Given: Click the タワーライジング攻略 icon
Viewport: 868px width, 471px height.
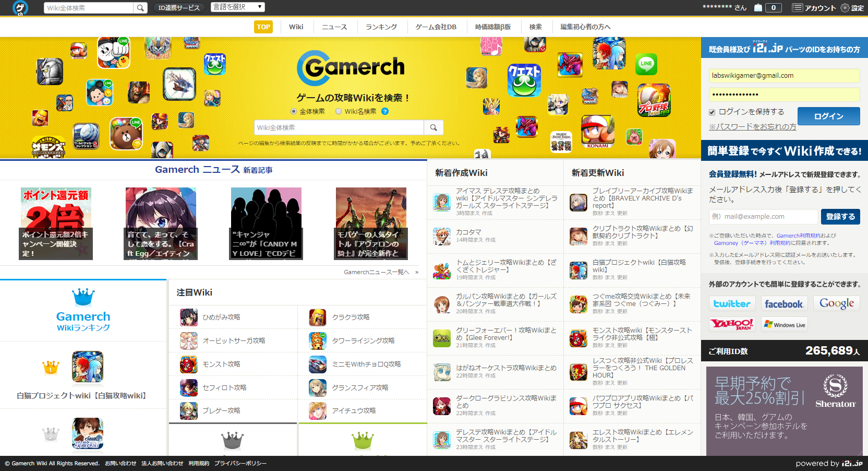Looking at the screenshot, I should click(x=318, y=340).
